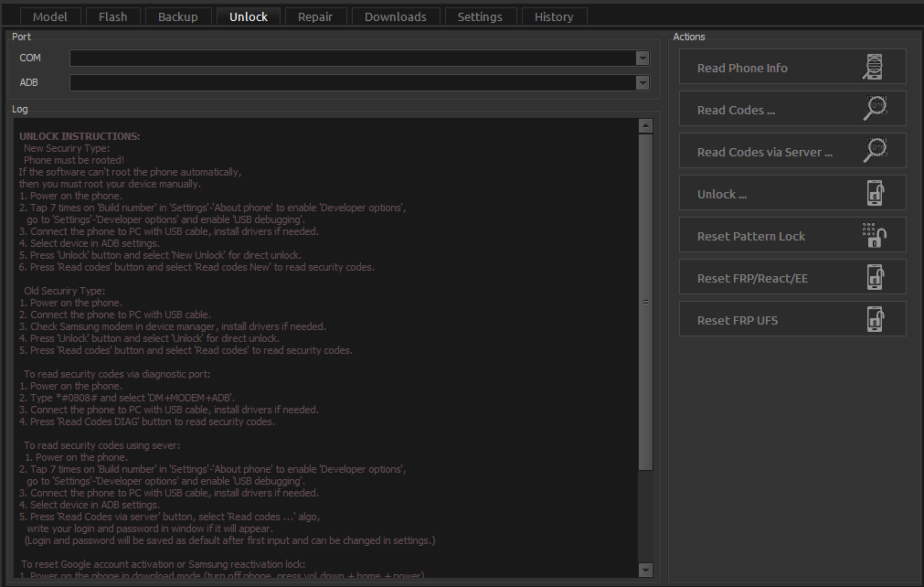Click the phone info magnifier icon

(875, 68)
